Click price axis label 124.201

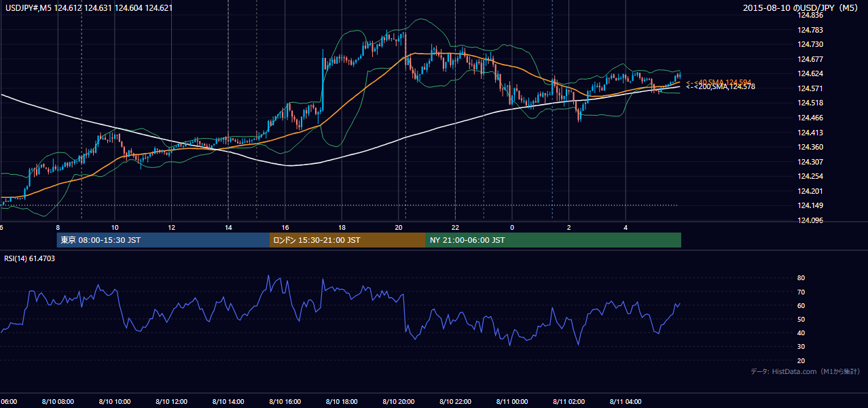pyautogui.click(x=812, y=191)
